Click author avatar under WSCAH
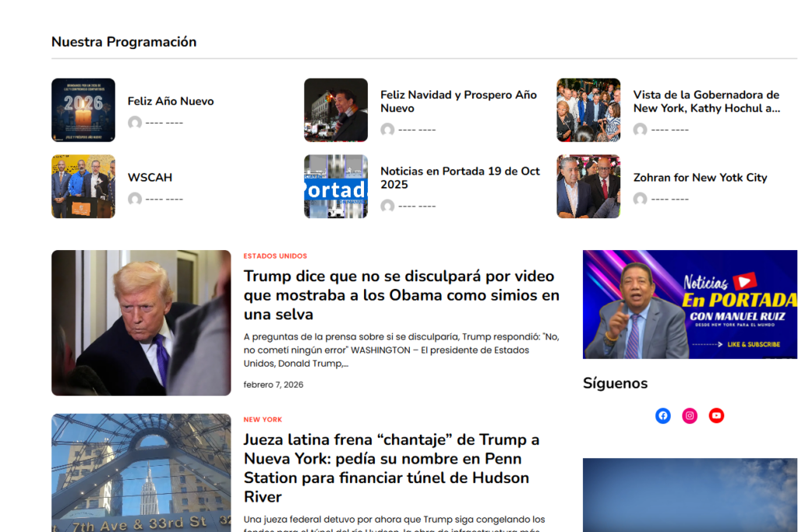The height and width of the screenshot is (532, 798). pyautogui.click(x=135, y=199)
